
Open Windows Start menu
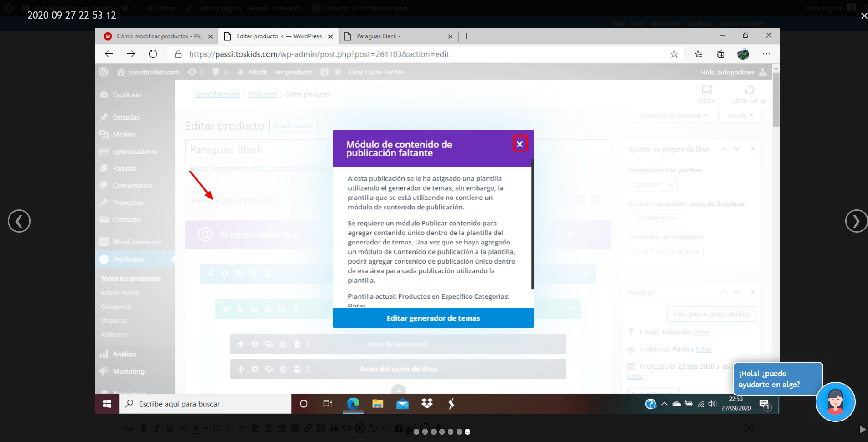[x=107, y=404]
